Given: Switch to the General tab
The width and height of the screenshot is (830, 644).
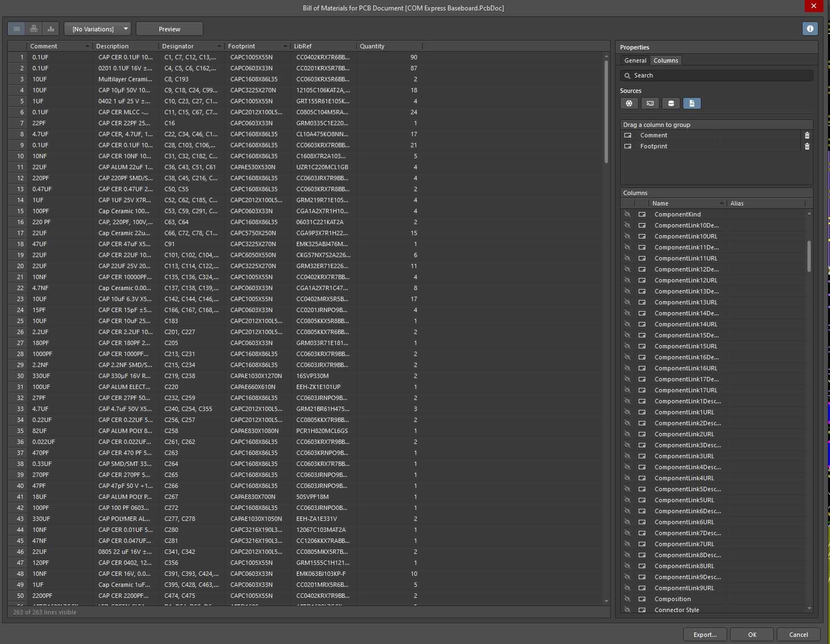Looking at the screenshot, I should coord(635,60).
